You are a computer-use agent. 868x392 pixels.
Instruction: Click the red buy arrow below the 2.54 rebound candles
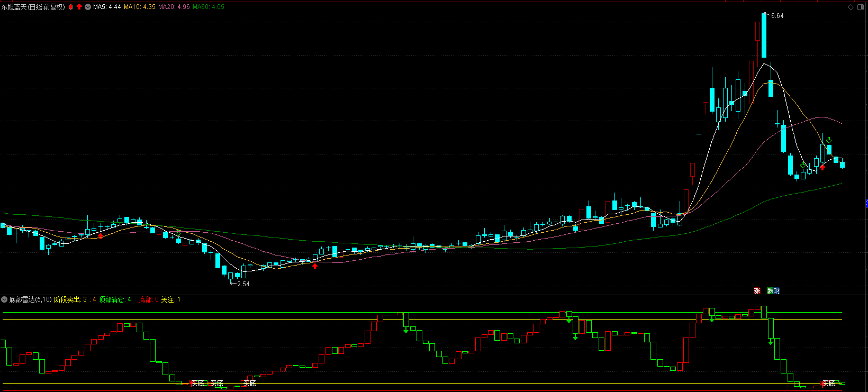click(315, 266)
